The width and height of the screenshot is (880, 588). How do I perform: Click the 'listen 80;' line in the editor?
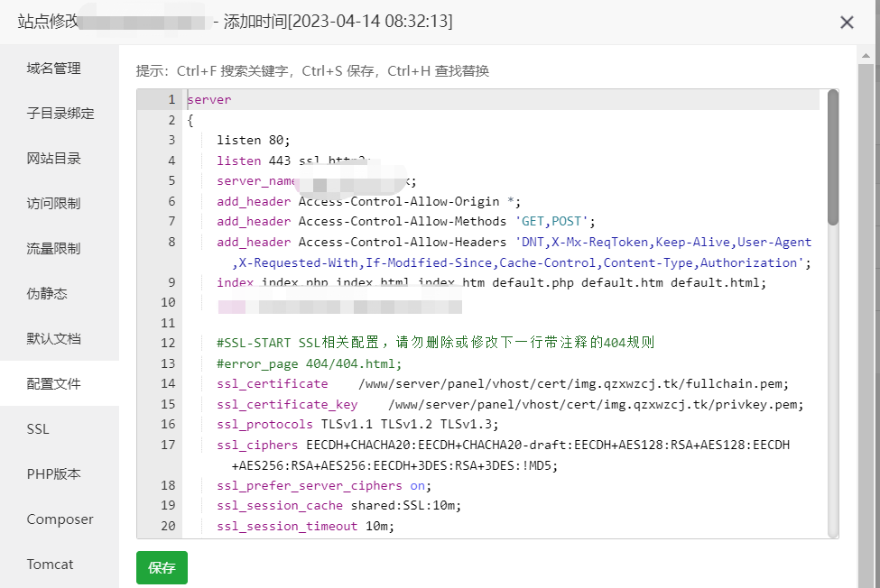254,140
